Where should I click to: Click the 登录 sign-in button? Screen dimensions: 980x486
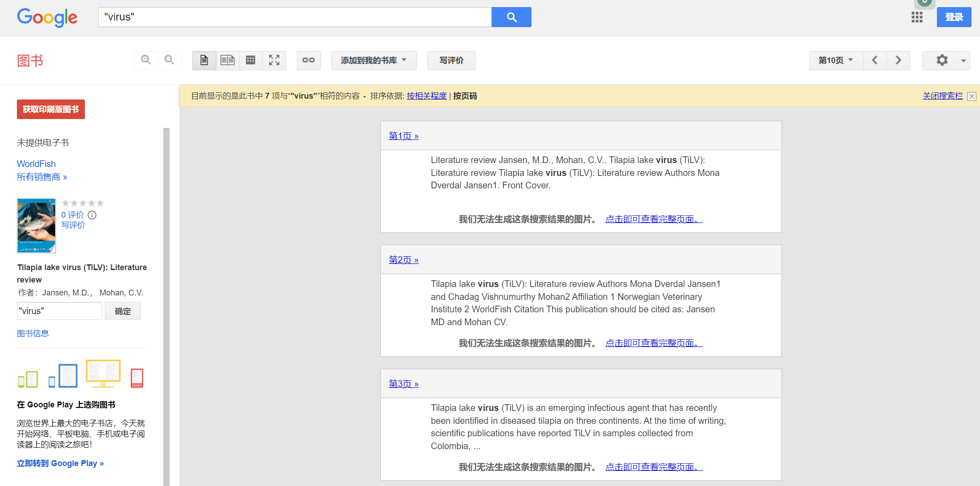pos(954,17)
